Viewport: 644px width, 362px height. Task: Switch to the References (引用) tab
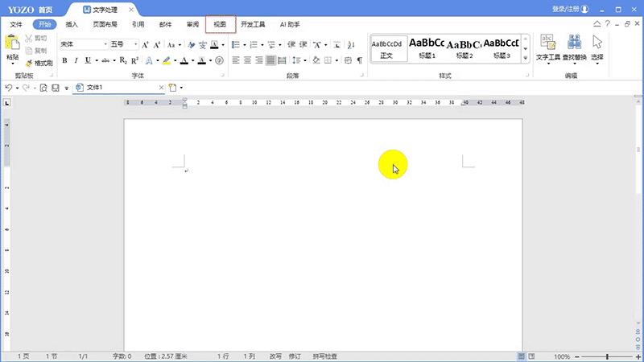point(138,24)
